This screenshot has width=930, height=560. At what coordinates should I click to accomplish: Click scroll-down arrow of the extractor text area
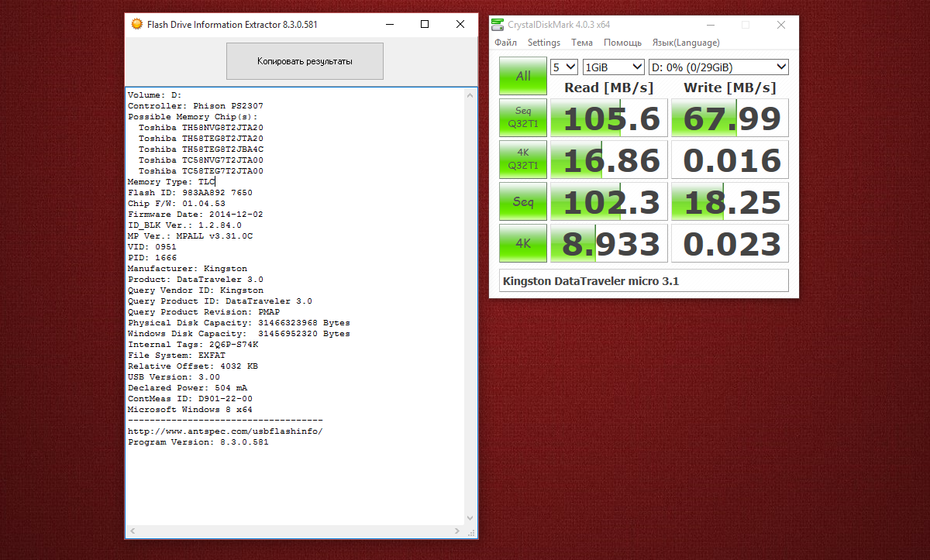470,518
